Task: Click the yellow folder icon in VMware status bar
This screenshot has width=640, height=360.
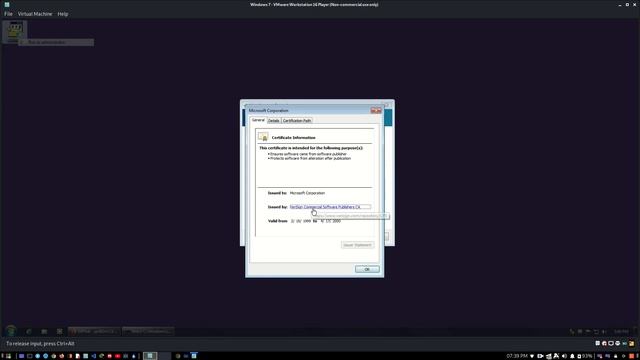Action: tap(632, 343)
